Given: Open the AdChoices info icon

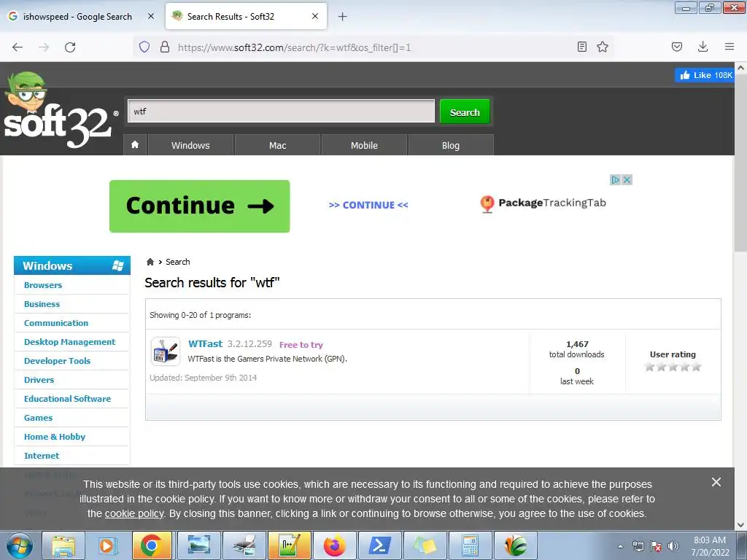Looking at the screenshot, I should click(x=616, y=179).
